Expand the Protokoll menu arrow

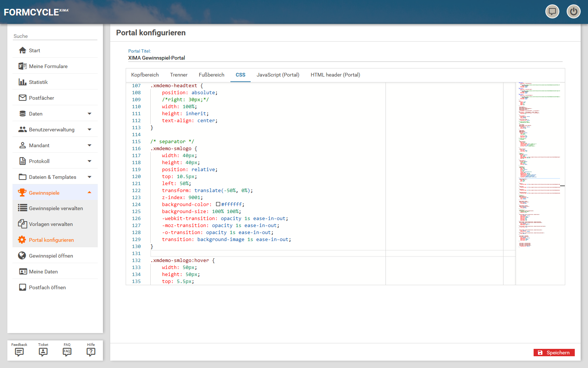coord(89,161)
